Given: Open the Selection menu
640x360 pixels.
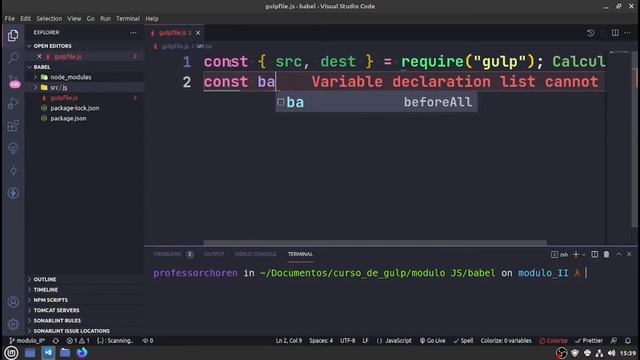Looking at the screenshot, I should (49, 18).
